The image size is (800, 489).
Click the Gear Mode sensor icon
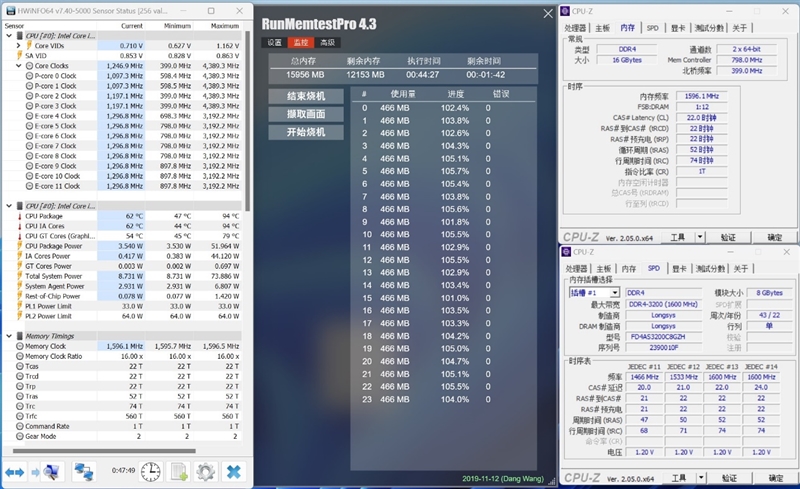click(x=20, y=436)
